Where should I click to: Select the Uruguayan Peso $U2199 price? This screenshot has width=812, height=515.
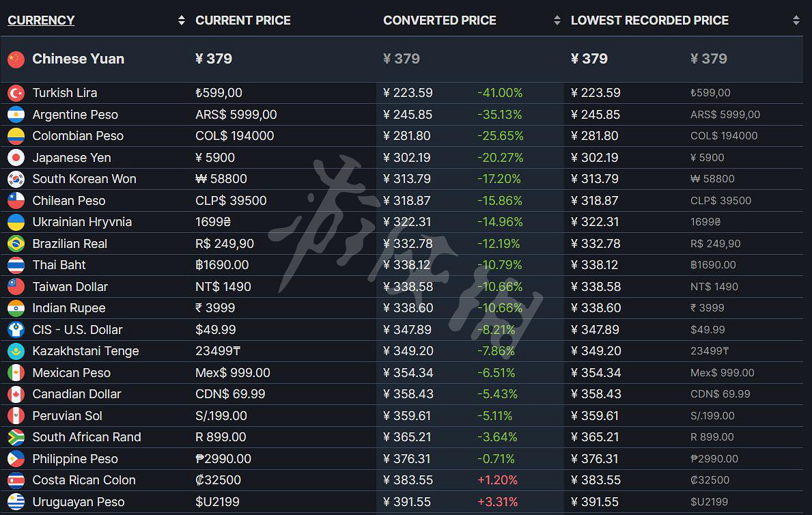[217, 502]
